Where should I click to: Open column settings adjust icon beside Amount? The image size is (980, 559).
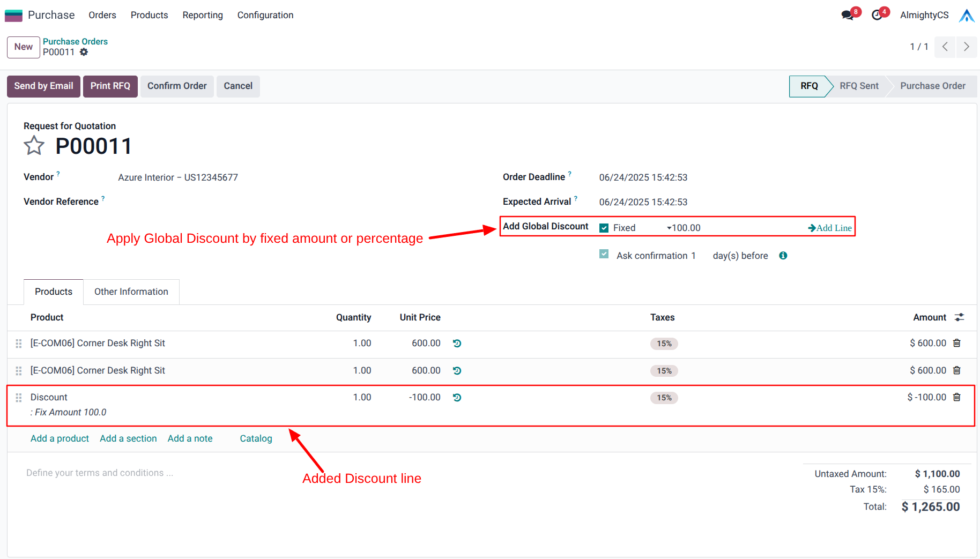959,317
